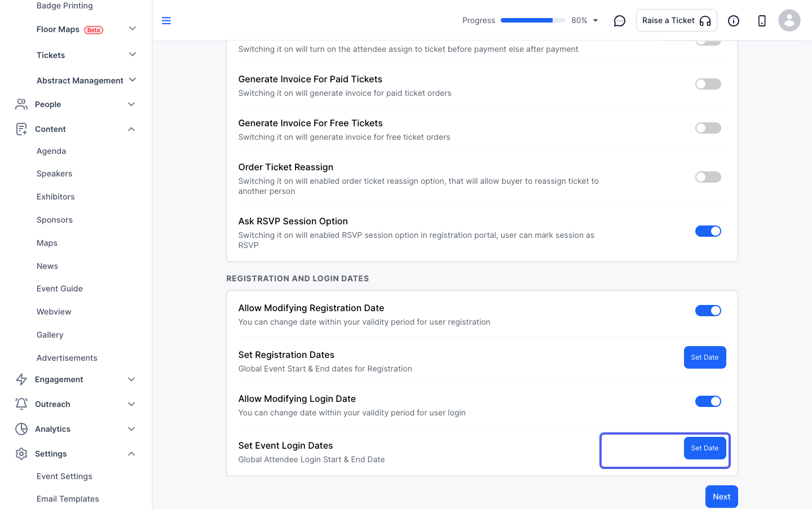Click the Analytics pie chart icon
This screenshot has width=812, height=509.
click(x=21, y=429)
